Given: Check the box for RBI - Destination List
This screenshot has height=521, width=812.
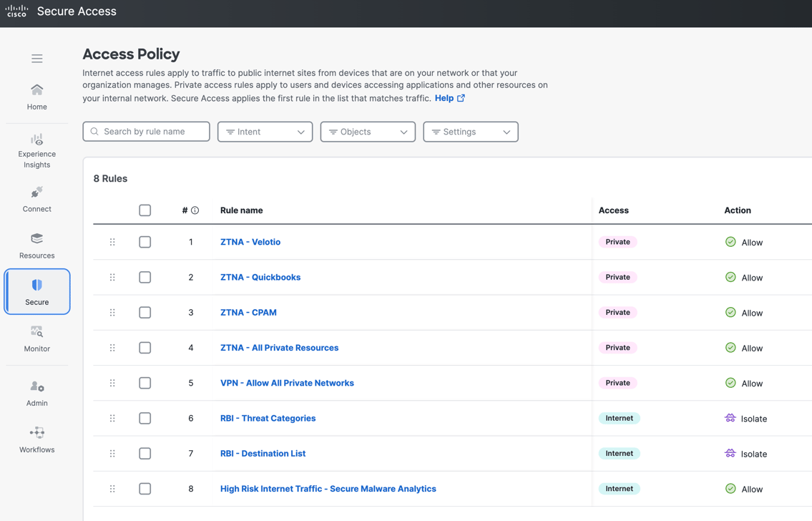Looking at the screenshot, I should (x=145, y=453).
